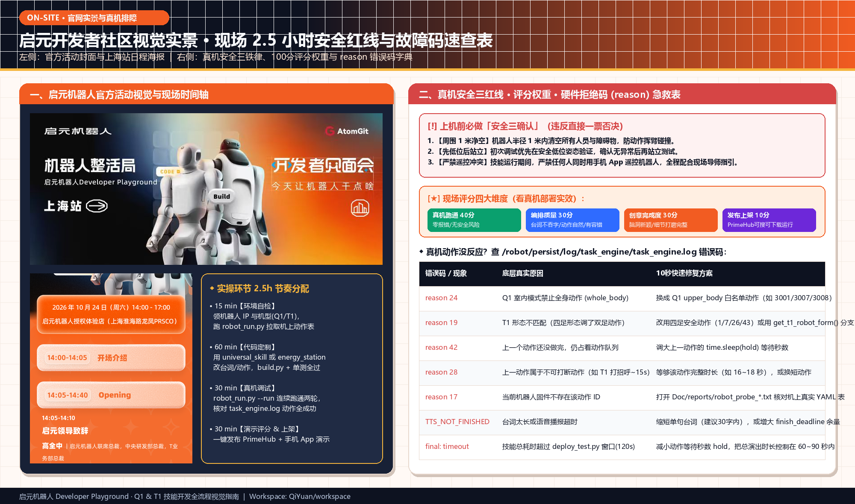
Task: Click the "reason 42" error code
Action: point(441,347)
